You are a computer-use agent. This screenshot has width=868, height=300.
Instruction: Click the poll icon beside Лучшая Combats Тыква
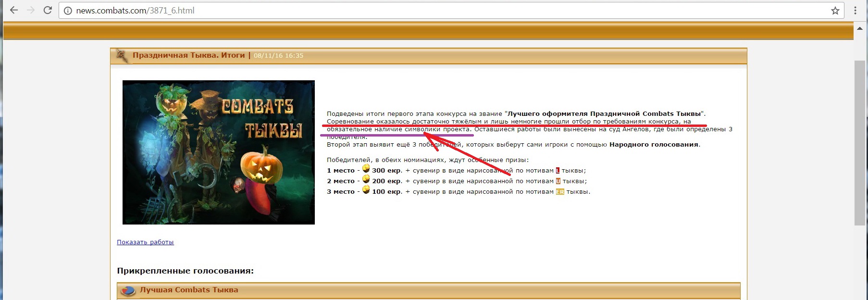pyautogui.click(x=128, y=290)
